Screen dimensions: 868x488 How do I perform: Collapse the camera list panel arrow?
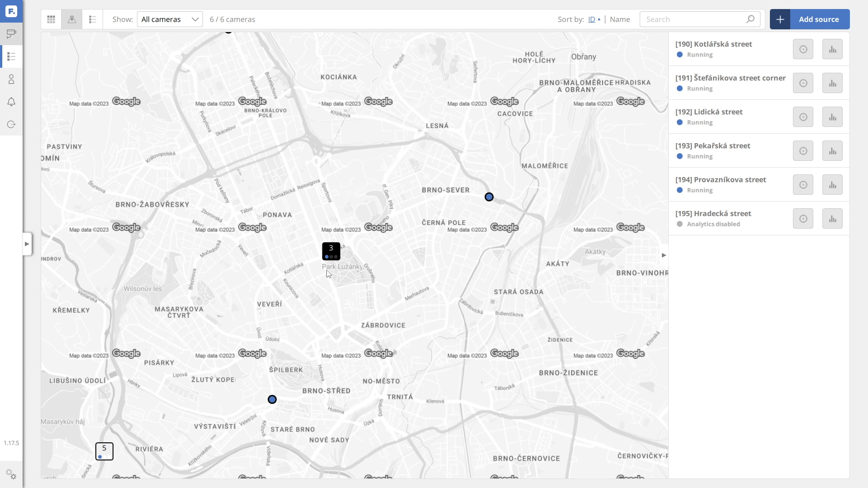pyautogui.click(x=664, y=255)
